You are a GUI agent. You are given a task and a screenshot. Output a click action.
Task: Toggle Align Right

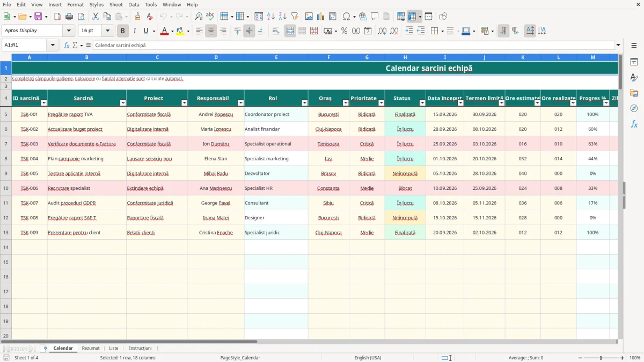tap(223, 31)
